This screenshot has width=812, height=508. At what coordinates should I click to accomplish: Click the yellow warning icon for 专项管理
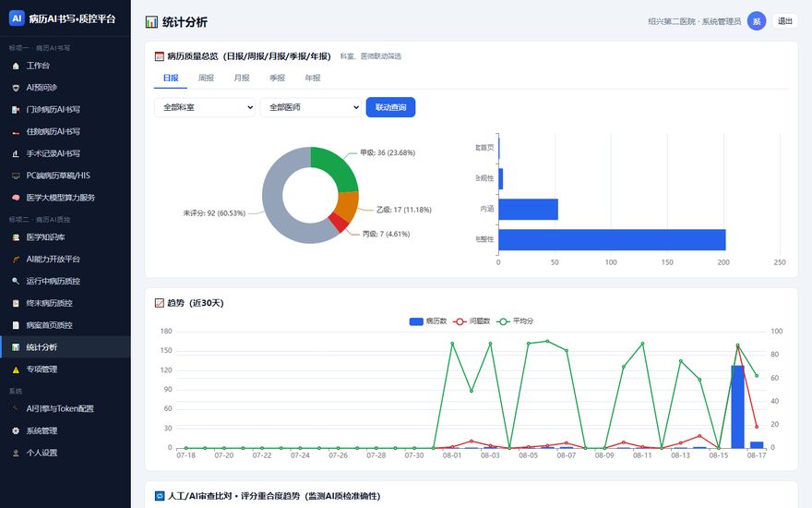click(x=16, y=369)
